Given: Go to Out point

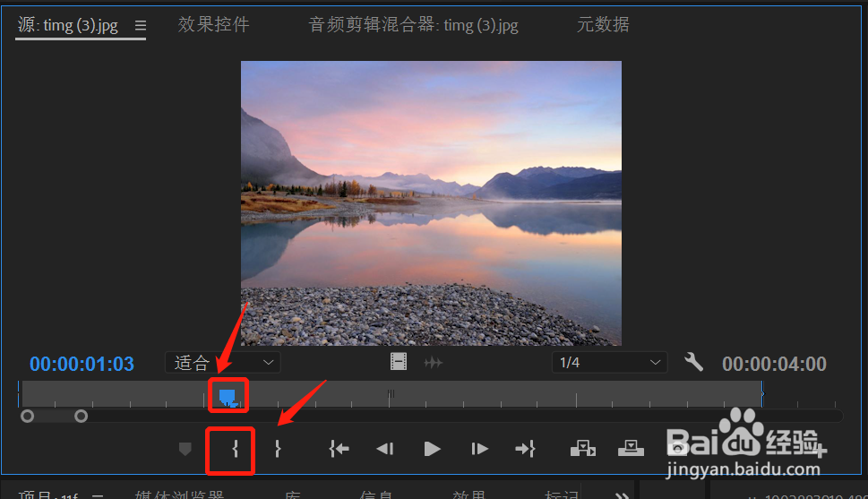Looking at the screenshot, I should pos(525,449).
